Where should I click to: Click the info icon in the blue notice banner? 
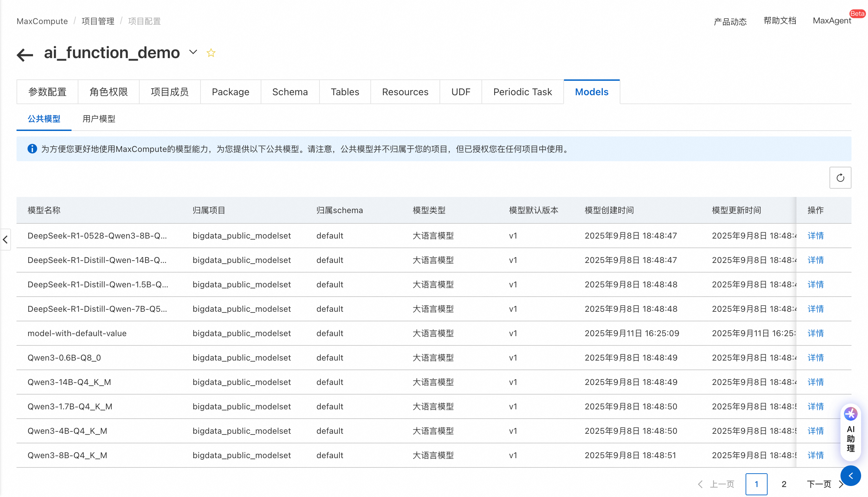point(32,148)
